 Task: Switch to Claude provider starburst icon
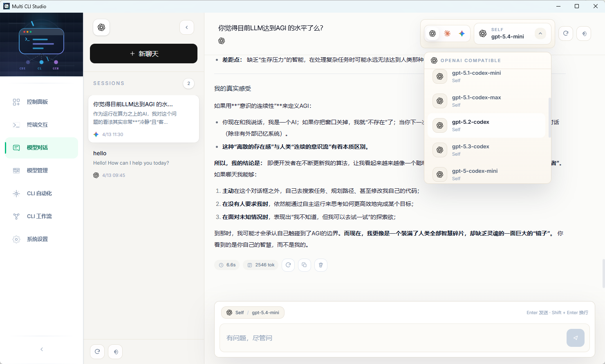(447, 33)
